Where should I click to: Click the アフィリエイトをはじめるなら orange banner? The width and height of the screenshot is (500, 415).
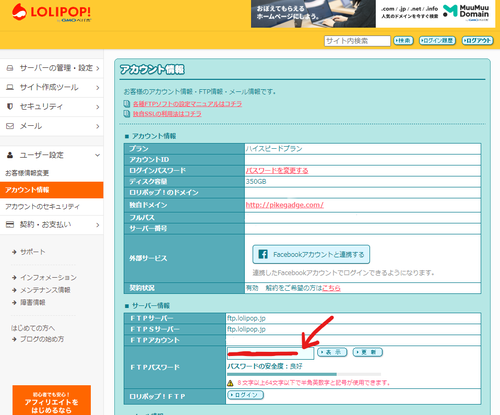(52, 400)
